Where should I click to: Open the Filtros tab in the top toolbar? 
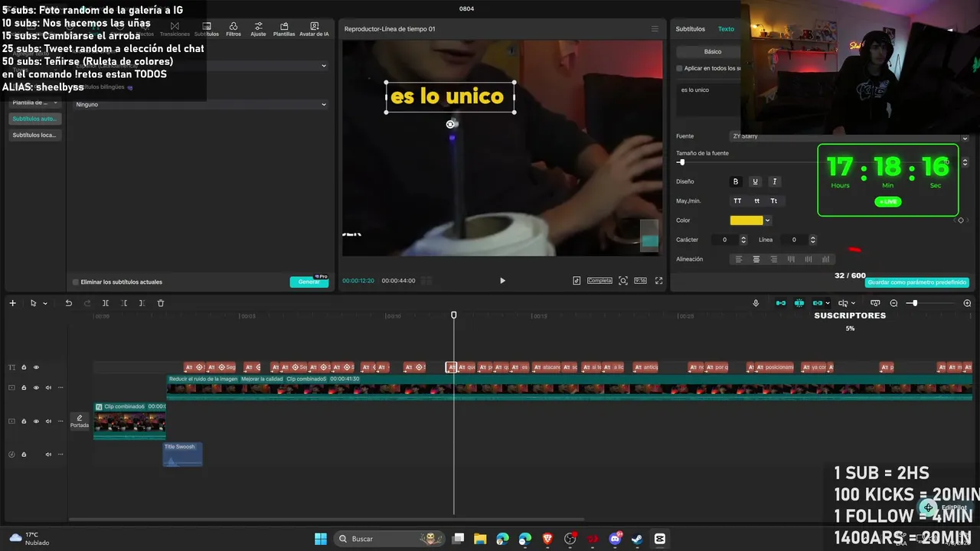(234, 29)
